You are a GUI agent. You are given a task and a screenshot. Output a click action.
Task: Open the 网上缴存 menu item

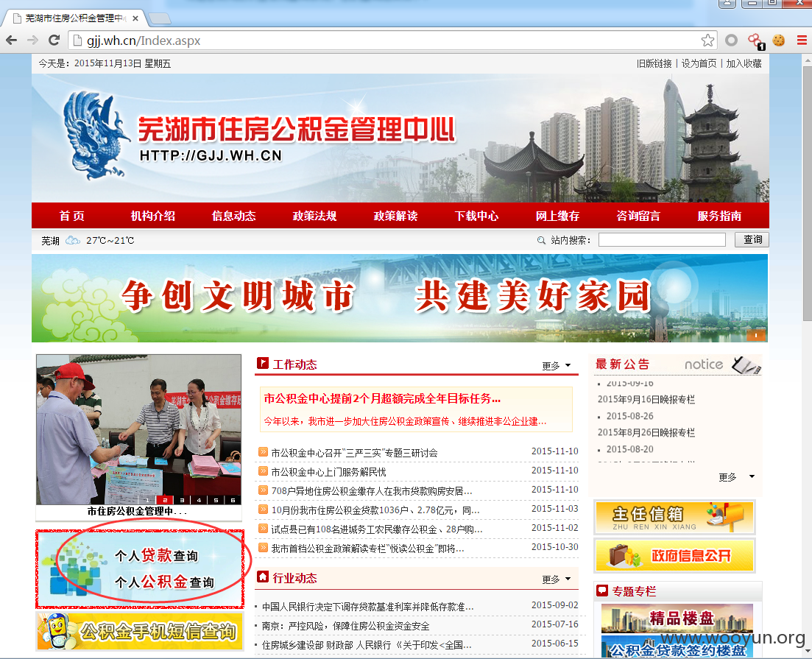click(557, 216)
